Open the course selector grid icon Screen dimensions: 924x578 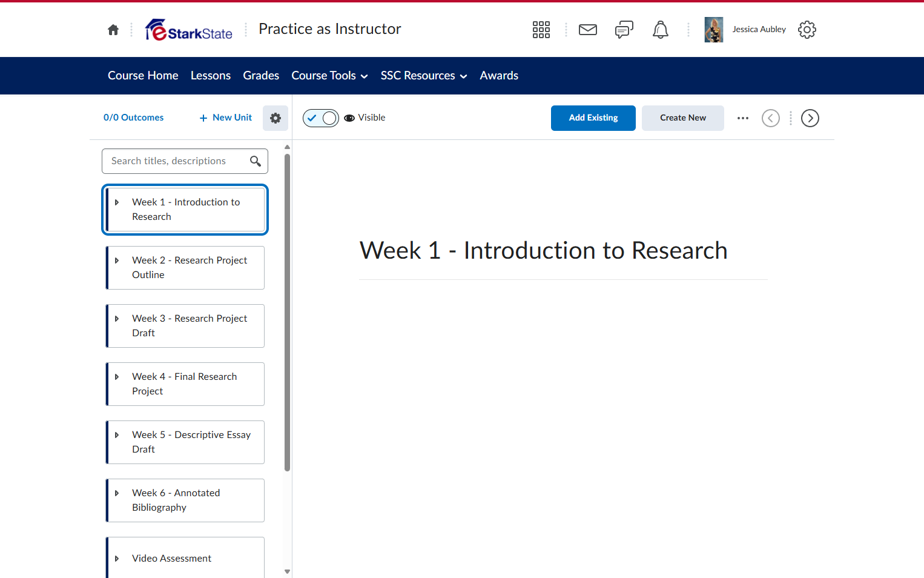(541, 30)
